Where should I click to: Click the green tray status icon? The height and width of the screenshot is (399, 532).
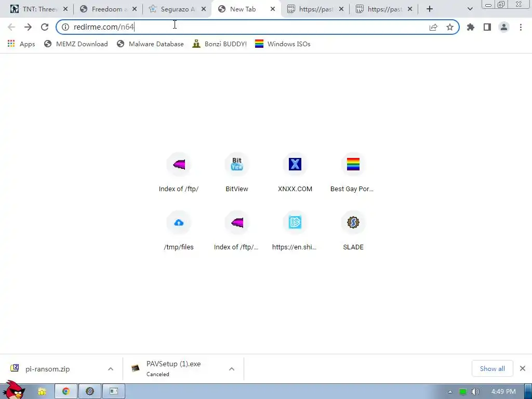point(463,392)
